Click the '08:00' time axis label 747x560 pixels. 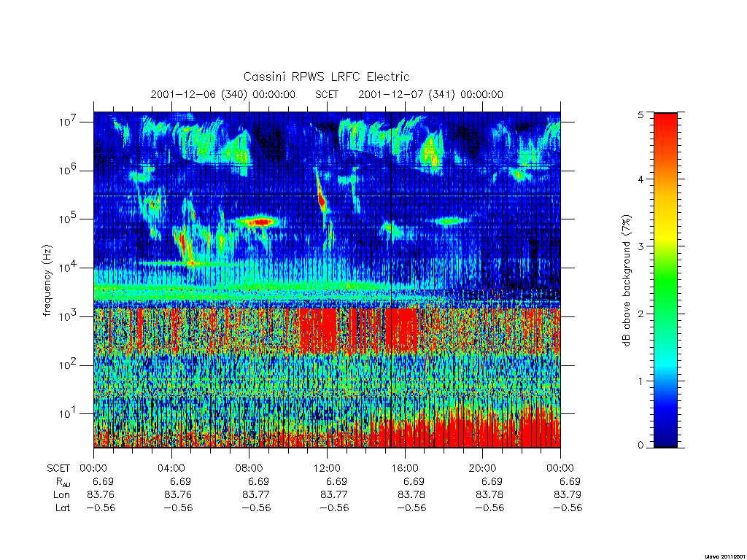click(x=249, y=468)
